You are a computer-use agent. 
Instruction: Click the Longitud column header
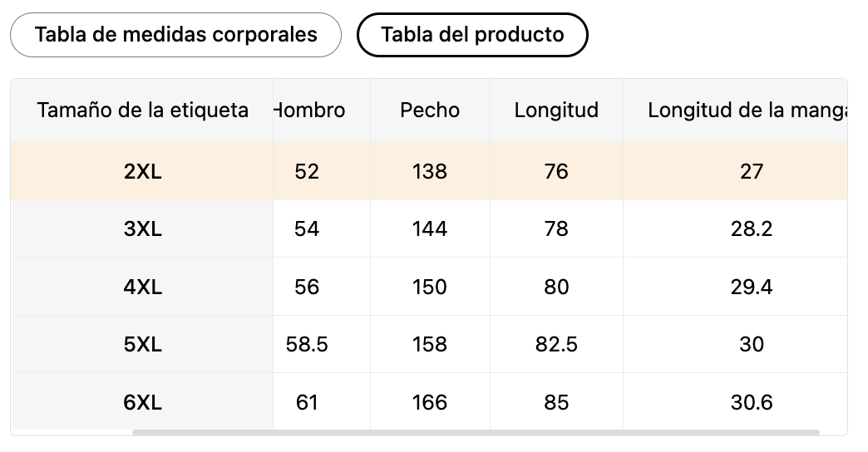point(556,111)
